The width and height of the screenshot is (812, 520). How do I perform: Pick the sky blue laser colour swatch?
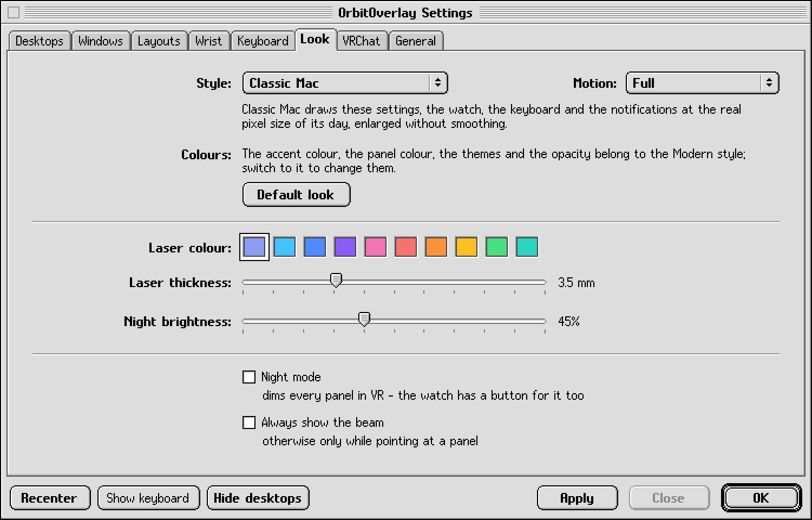click(x=285, y=247)
